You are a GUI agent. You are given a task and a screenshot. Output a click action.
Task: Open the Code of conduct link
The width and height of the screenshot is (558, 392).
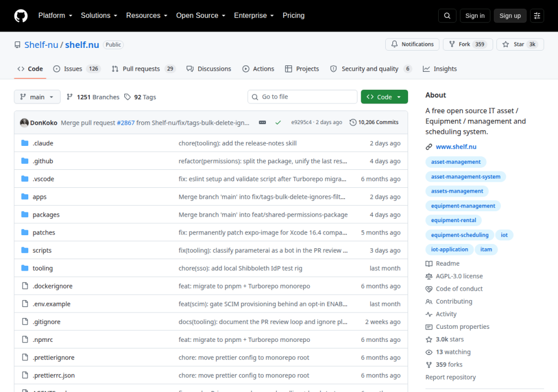click(454, 289)
